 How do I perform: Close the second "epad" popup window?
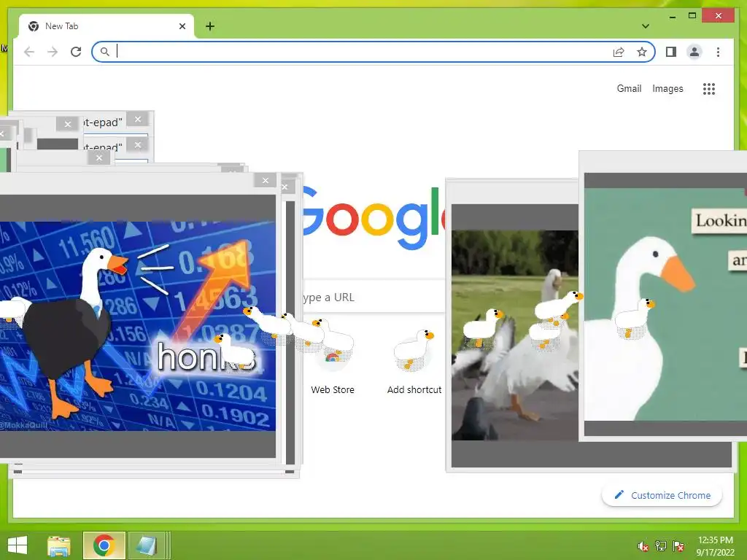coord(138,145)
